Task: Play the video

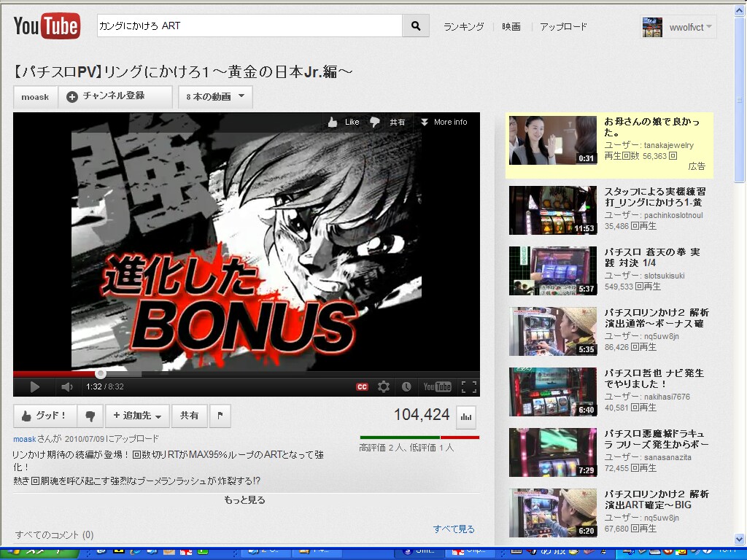Action: click(35, 386)
